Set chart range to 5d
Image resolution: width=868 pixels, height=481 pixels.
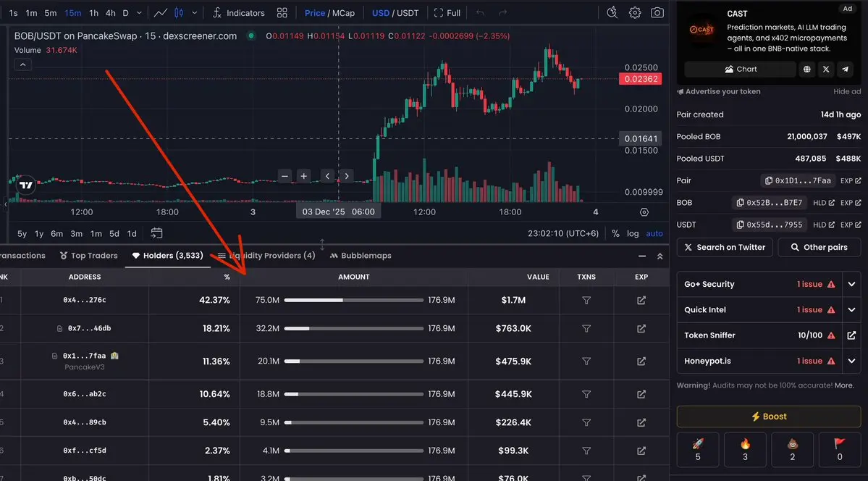pos(114,234)
